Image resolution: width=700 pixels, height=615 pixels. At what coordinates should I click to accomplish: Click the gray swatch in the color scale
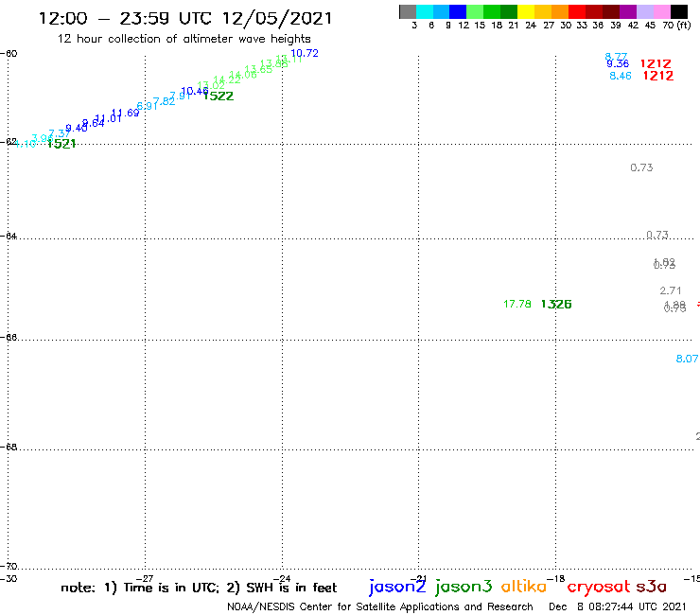coord(408,11)
